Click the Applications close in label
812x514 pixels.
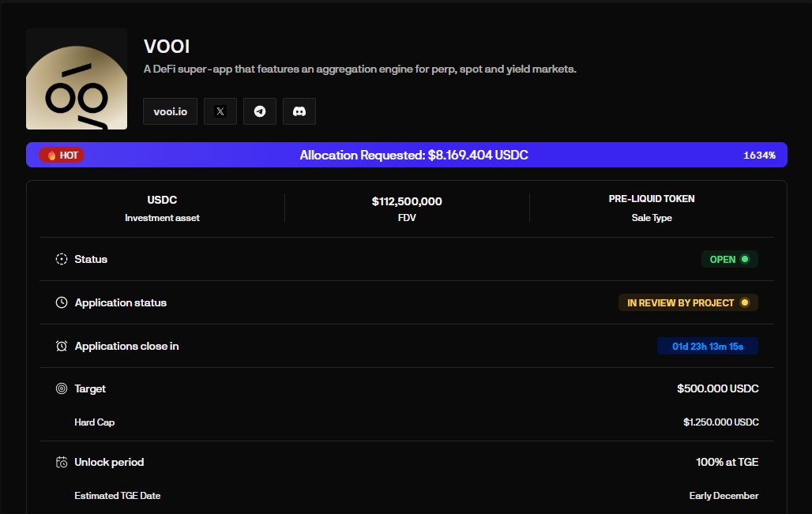tap(127, 347)
